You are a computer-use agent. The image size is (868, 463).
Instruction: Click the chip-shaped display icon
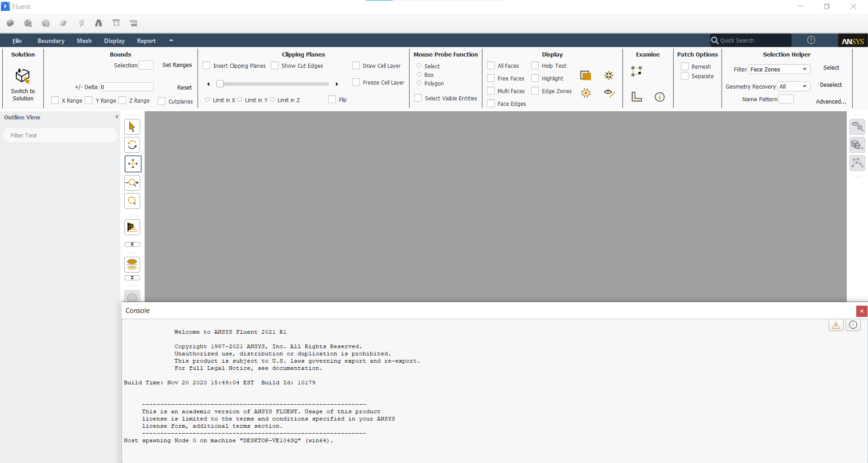click(x=586, y=93)
